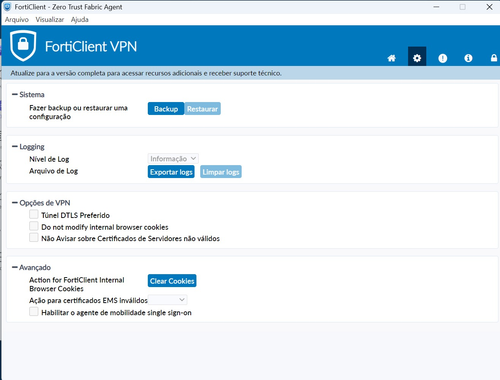Click the FortiClient VPN heading
500x380 pixels.
[91, 46]
